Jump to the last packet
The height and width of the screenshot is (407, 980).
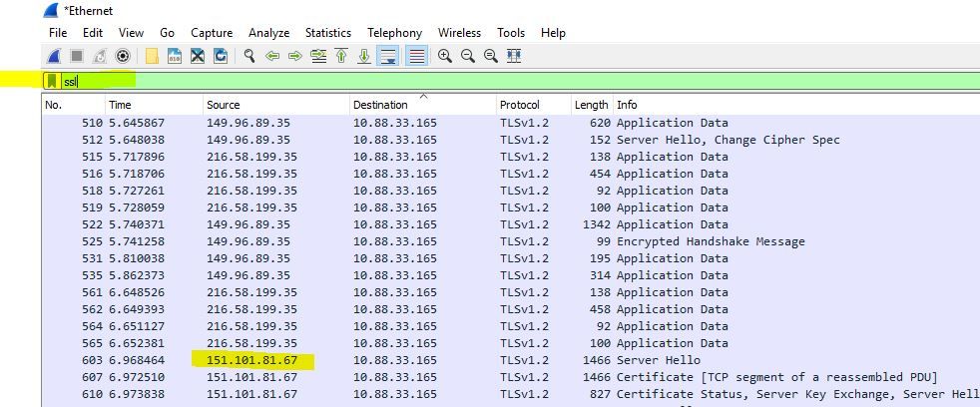[364, 56]
